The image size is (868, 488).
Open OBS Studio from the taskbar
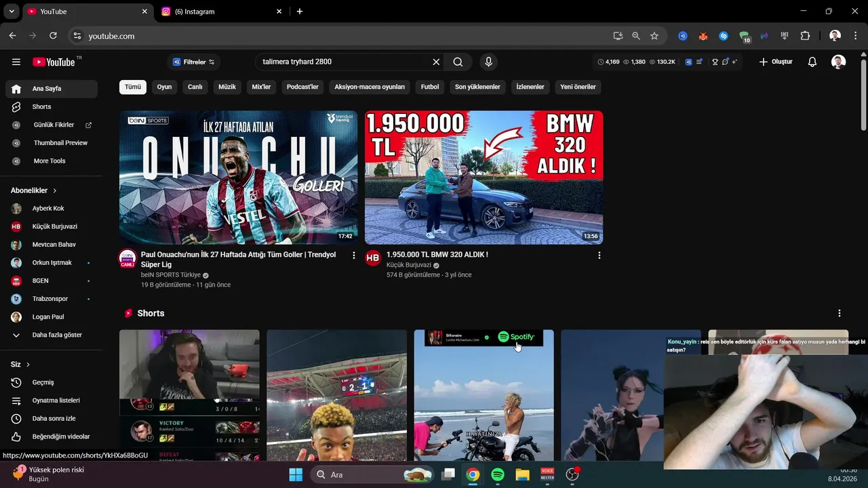point(572,474)
